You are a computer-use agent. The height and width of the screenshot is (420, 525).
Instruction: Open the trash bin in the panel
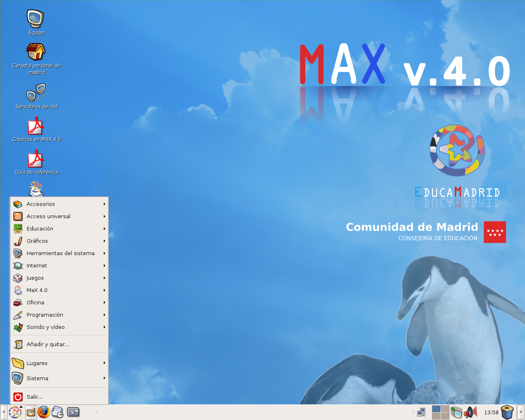[507, 412]
